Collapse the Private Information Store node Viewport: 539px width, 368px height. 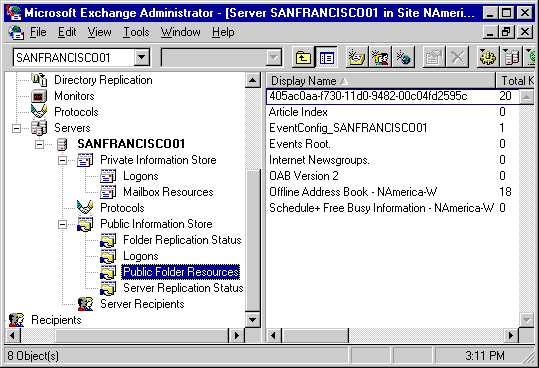62,160
